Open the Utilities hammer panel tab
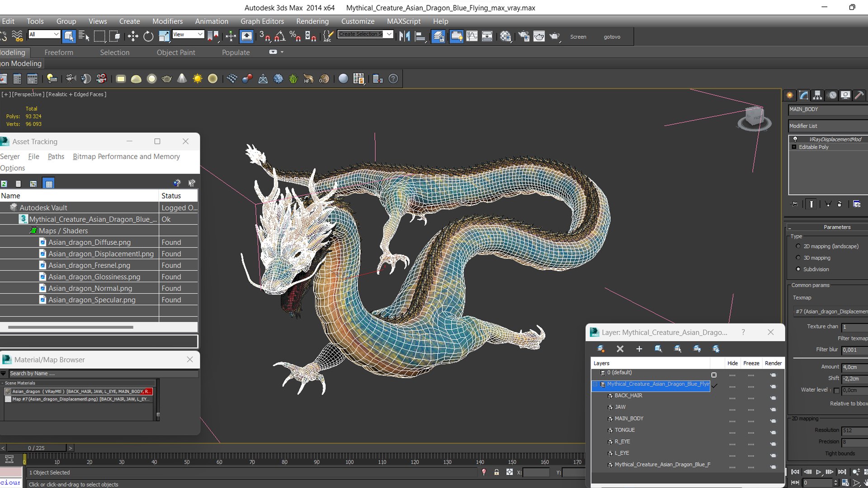The width and height of the screenshot is (868, 488). tap(859, 95)
